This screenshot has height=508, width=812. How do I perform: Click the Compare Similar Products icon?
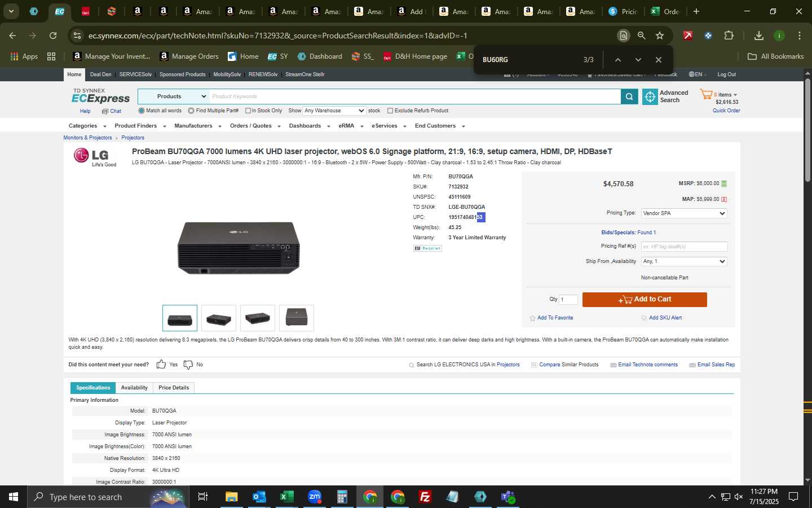click(x=534, y=365)
